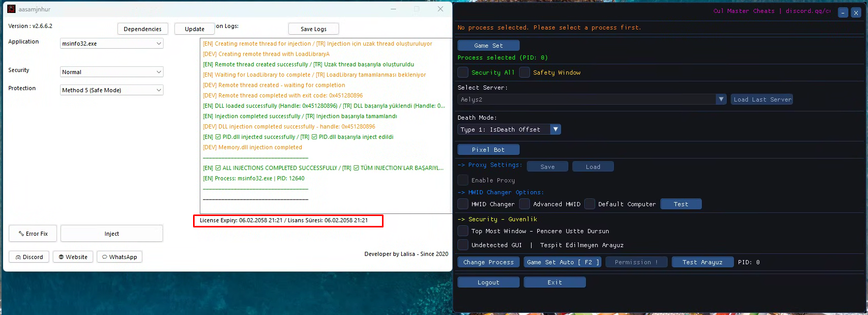This screenshot has height=315, width=868.
Task: Close the Cul Master Cheats window
Action: pos(856,12)
